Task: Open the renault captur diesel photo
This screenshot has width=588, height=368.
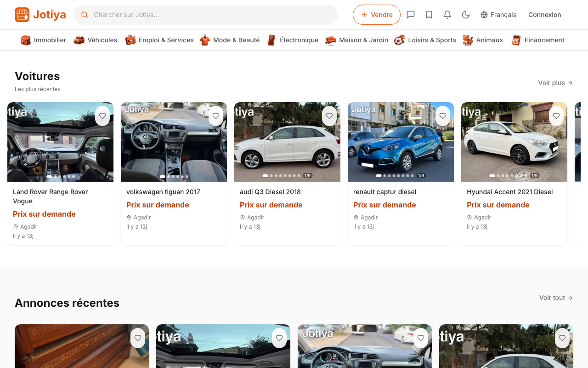Action: click(401, 142)
